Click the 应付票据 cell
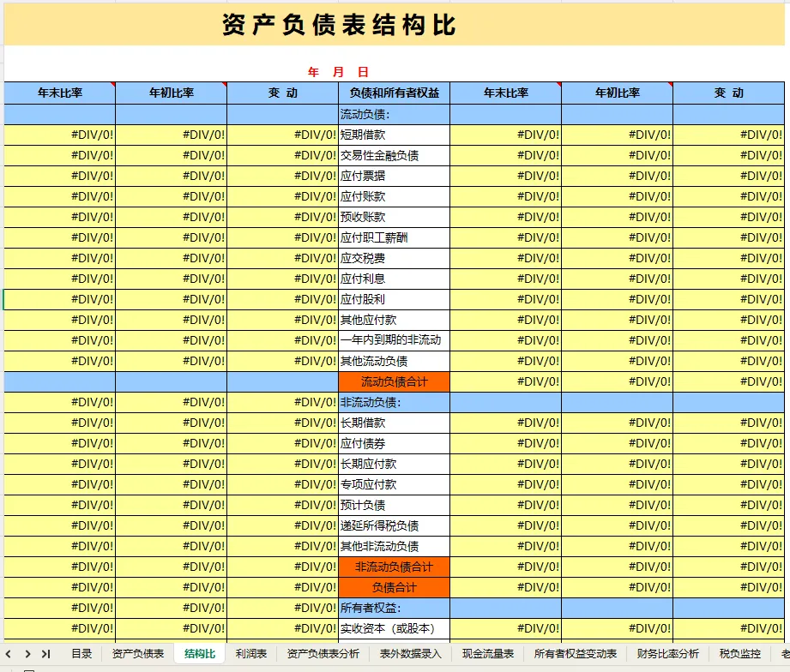Screen dimensions: 790x672 pyautogui.click(x=394, y=177)
